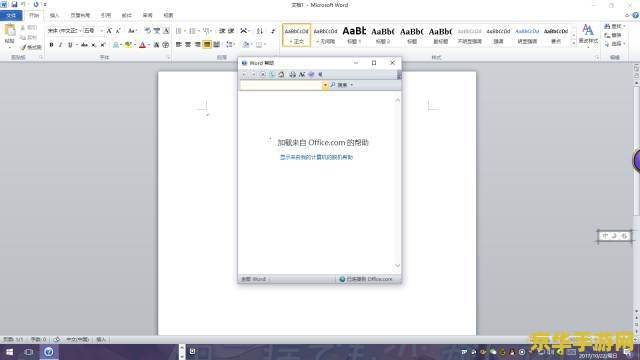Click the Sort icon in the paragraph group
The height and width of the screenshot is (360, 640).
point(260,31)
